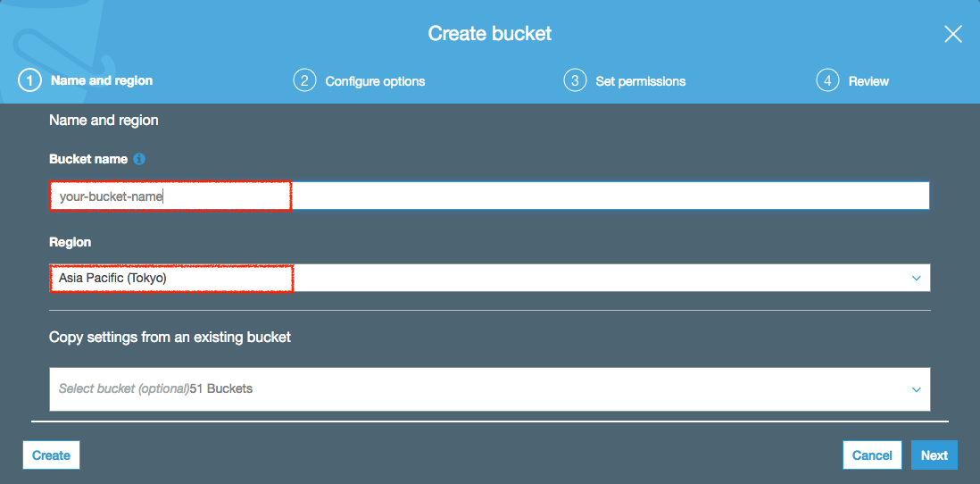
Task: Select the step 1 circle icon
Action: click(30, 80)
